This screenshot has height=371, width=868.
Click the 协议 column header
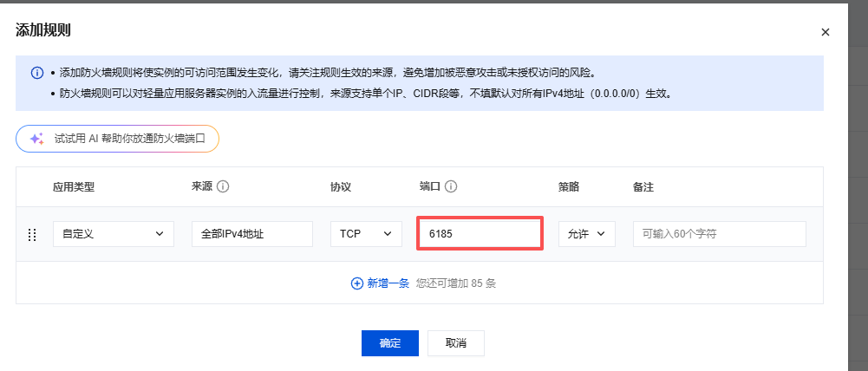coord(341,187)
